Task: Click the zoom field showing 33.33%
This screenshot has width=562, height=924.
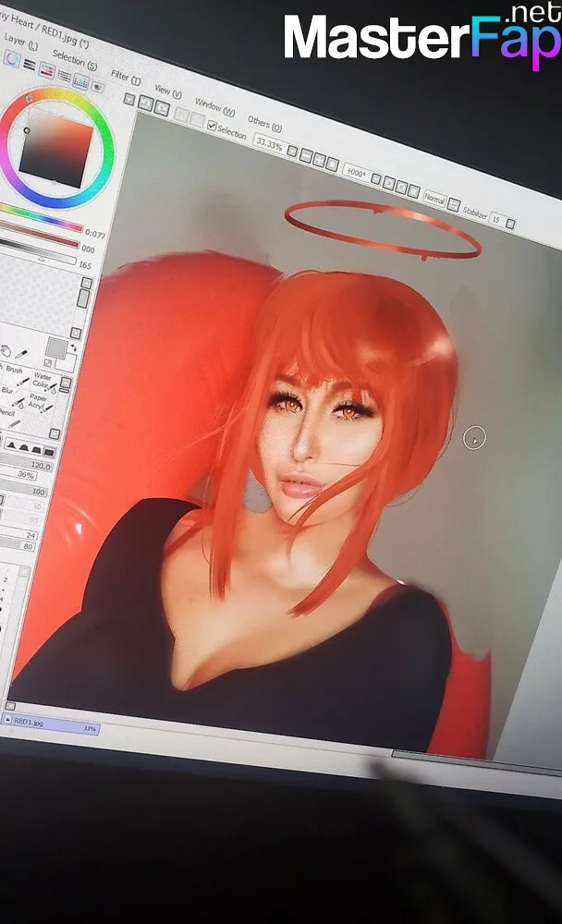Action: point(269,143)
